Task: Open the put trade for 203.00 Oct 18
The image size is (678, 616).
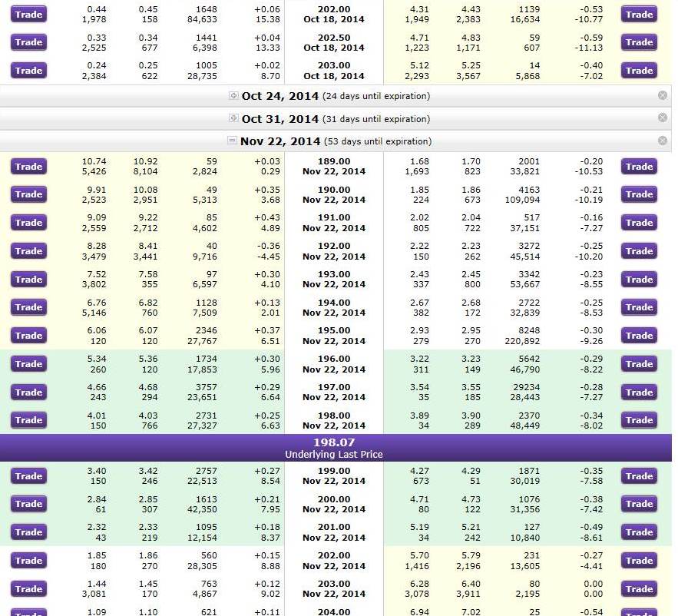Action: coord(639,71)
